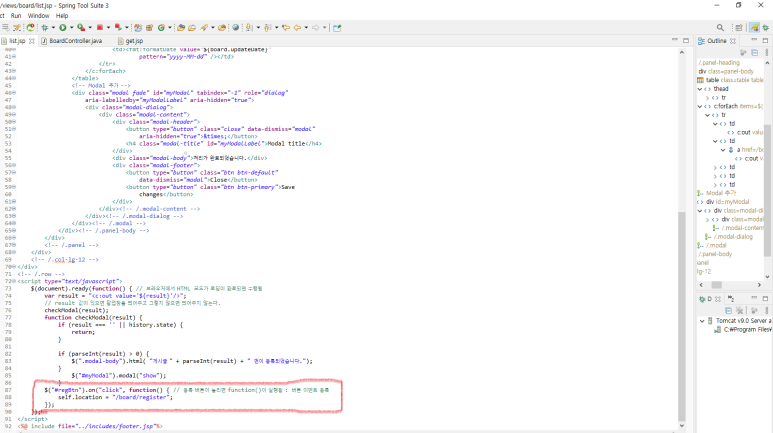
Task: Click the Open Type folder icon
Action: click(x=181, y=28)
